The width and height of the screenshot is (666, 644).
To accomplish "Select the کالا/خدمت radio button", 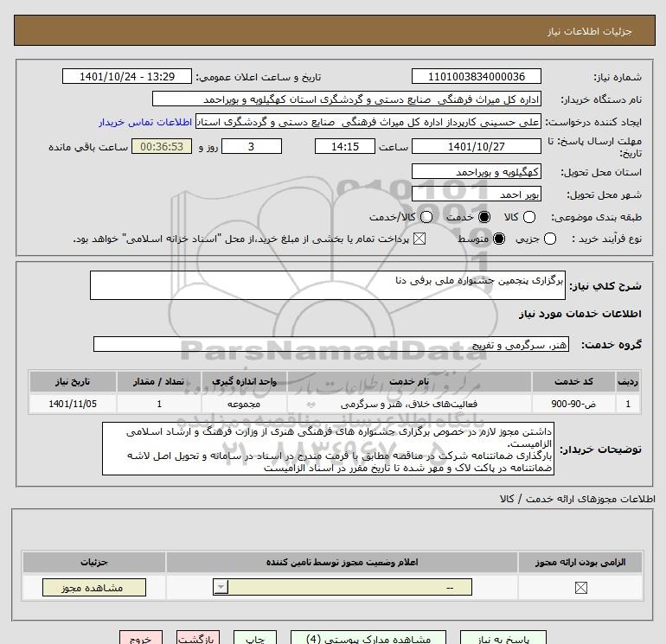I will (426, 217).
